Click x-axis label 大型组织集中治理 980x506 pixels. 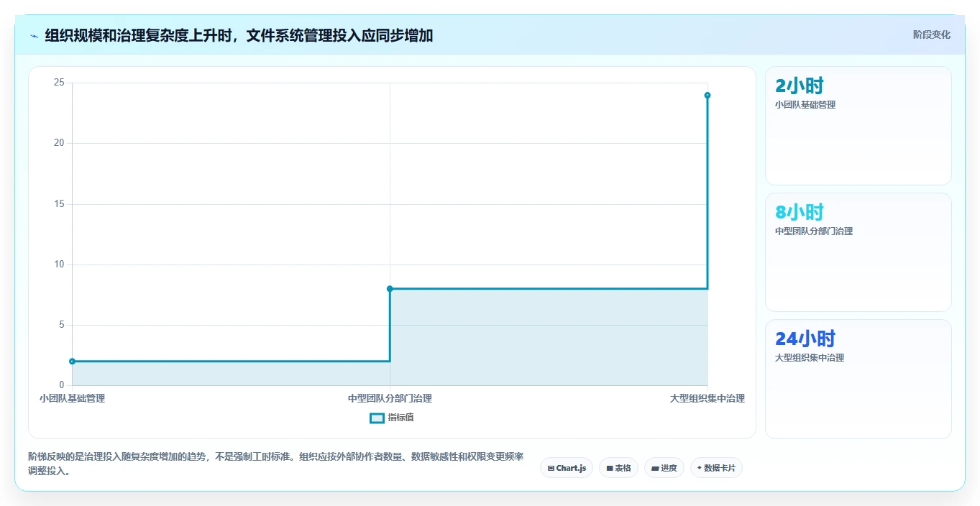point(707,398)
